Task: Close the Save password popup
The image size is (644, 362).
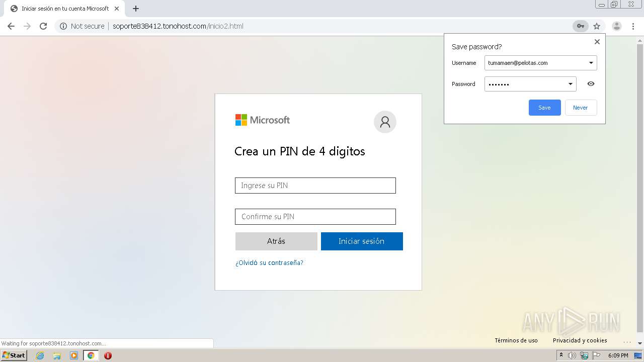Action: pos(597,42)
